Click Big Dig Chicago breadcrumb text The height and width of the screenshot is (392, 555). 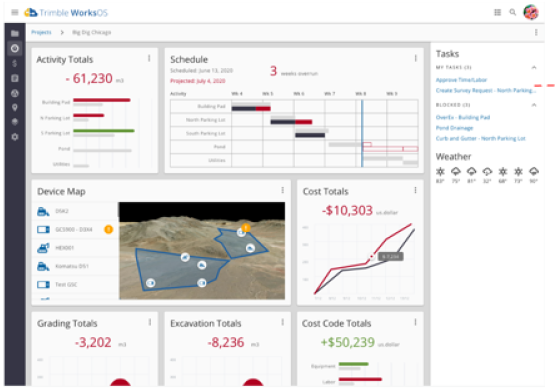click(x=91, y=32)
